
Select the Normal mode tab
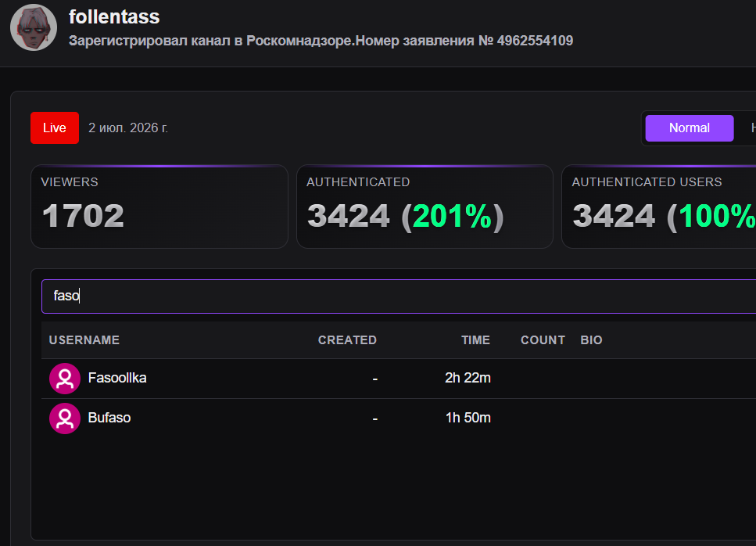[x=689, y=128]
